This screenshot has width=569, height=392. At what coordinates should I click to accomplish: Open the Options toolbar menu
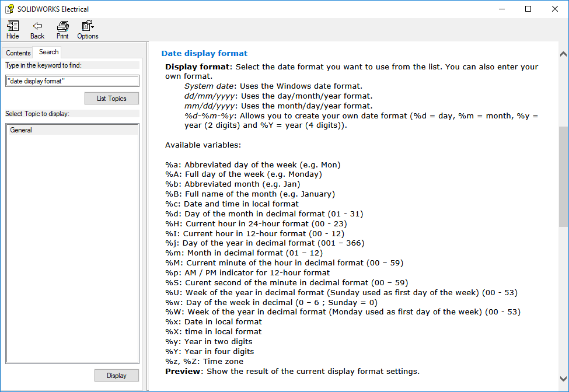pos(88,26)
